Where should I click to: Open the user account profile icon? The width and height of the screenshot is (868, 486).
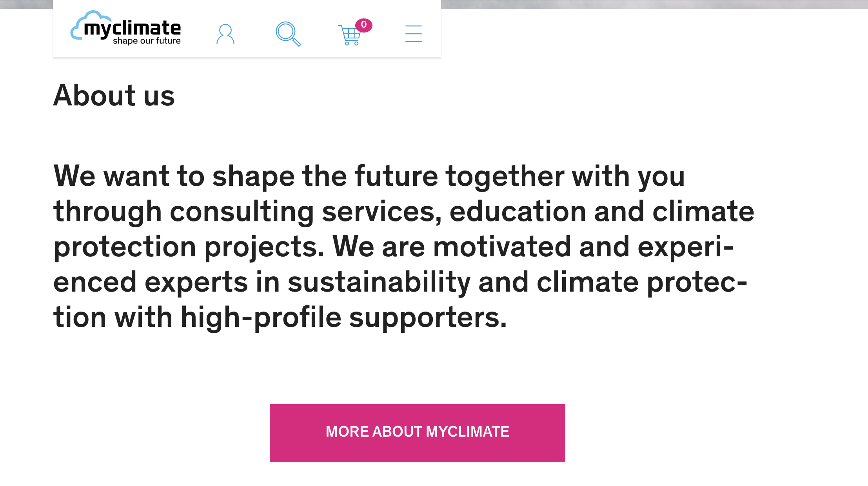coord(225,34)
